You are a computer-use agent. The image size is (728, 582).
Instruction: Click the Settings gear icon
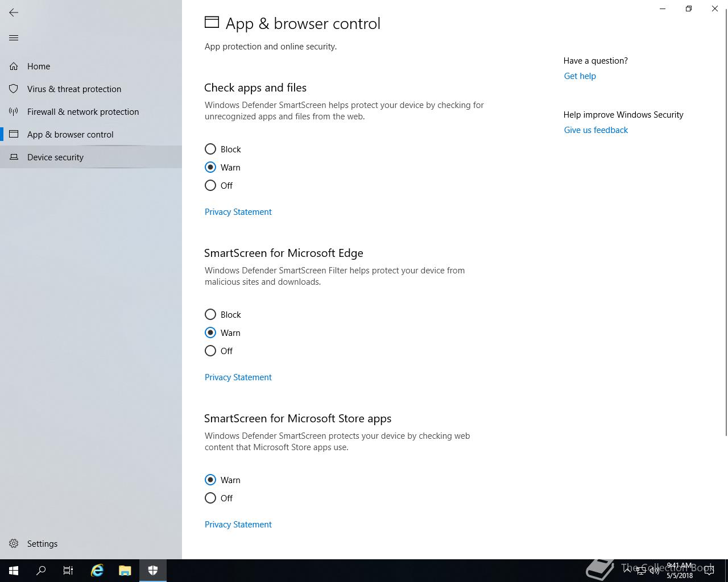pos(14,544)
